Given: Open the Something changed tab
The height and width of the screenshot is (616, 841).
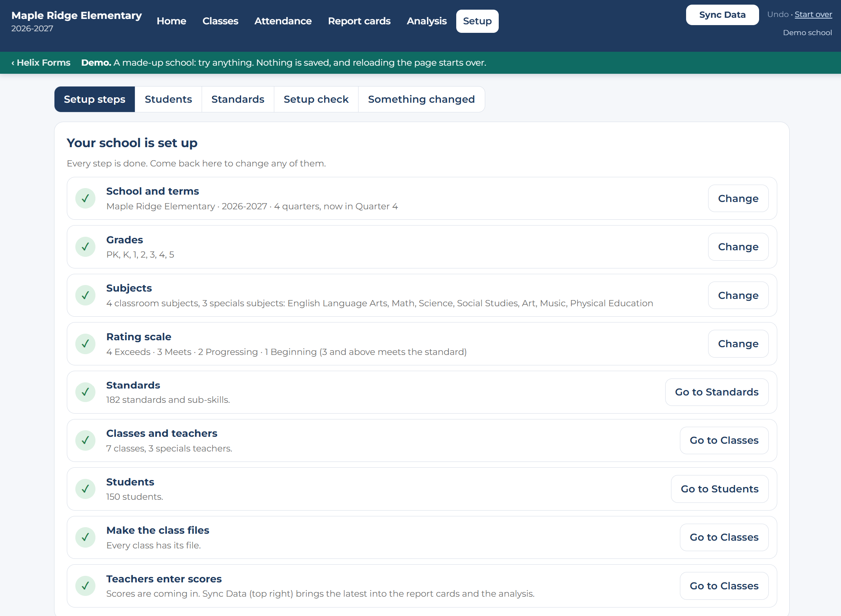Looking at the screenshot, I should [421, 99].
